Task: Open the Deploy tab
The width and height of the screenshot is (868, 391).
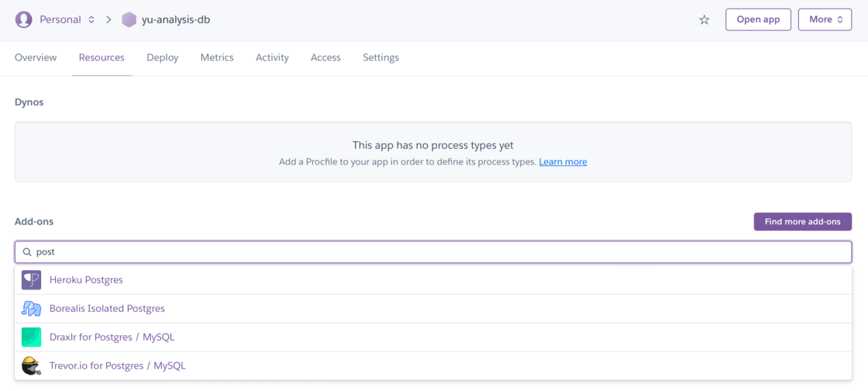Action: (163, 57)
